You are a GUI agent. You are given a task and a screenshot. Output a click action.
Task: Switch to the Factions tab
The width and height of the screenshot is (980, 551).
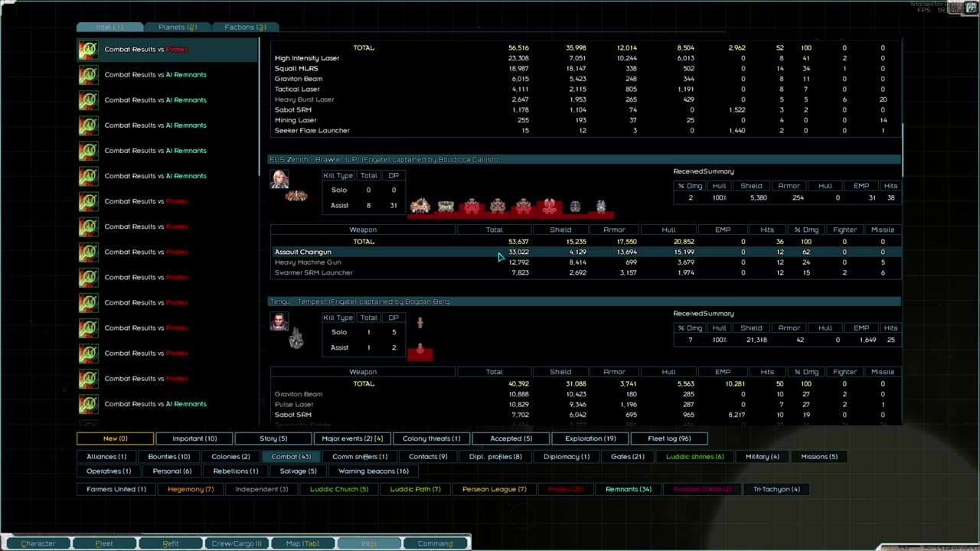[x=245, y=27]
